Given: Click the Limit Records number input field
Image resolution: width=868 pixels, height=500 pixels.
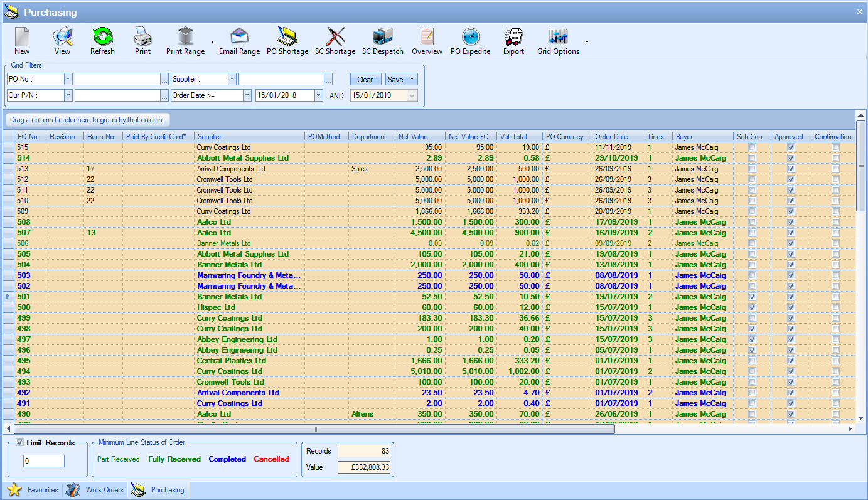Looking at the screenshot, I should pyautogui.click(x=44, y=461).
